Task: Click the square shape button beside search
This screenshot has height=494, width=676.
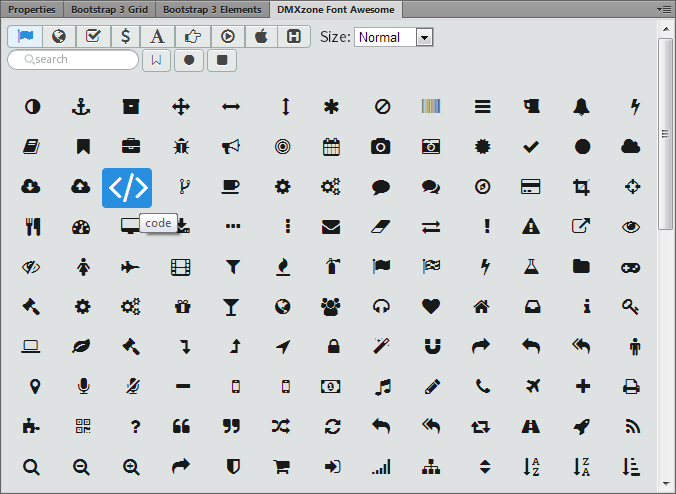Action: click(x=222, y=60)
